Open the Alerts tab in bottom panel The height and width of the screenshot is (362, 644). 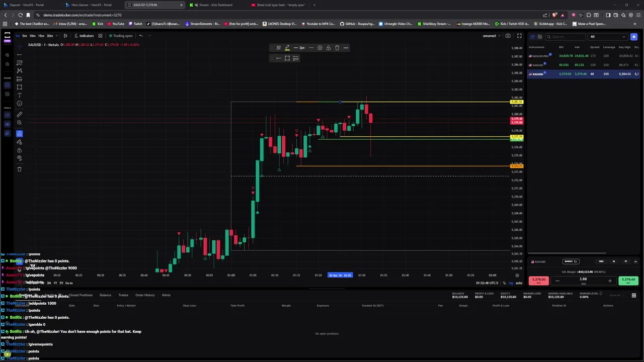click(166, 295)
